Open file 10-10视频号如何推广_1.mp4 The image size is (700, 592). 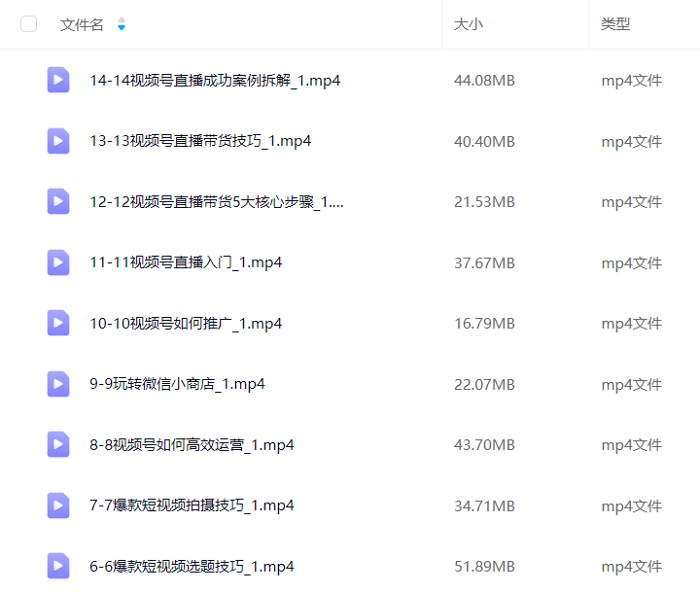coord(186,324)
